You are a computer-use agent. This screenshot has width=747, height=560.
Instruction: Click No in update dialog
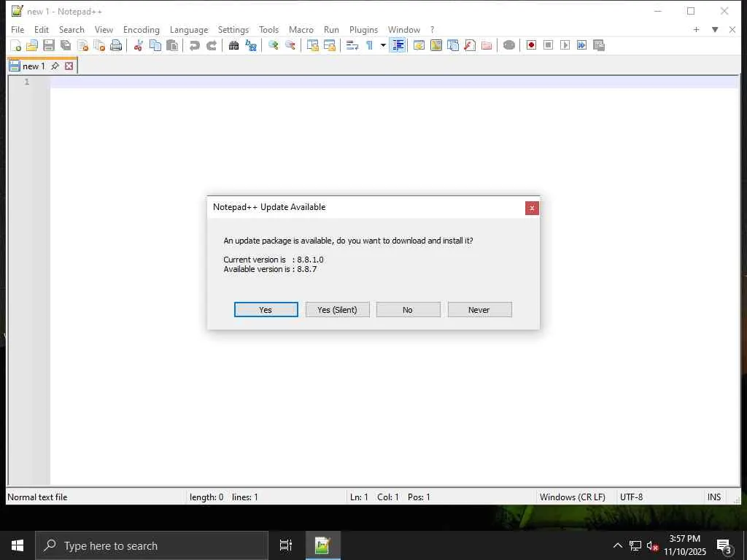click(409, 309)
